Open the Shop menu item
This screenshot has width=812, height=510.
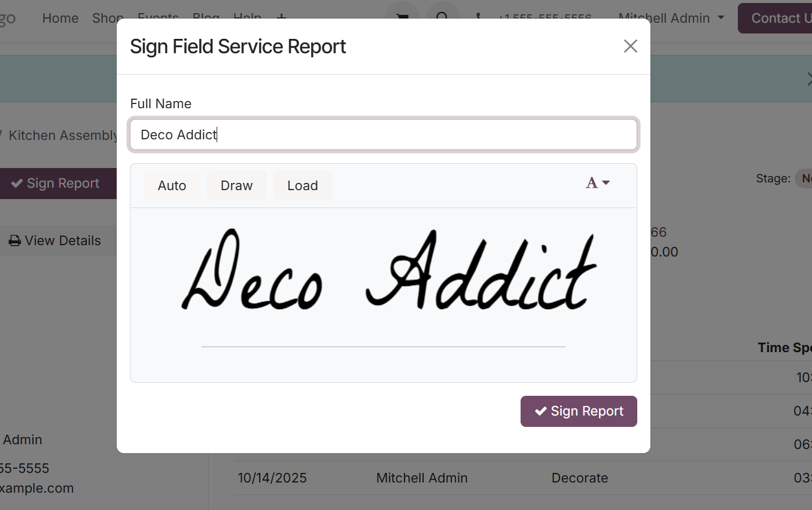108,19
